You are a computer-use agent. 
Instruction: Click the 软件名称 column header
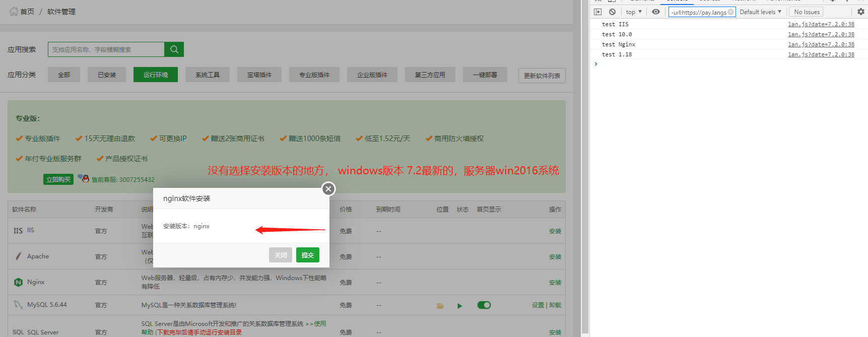point(24,210)
